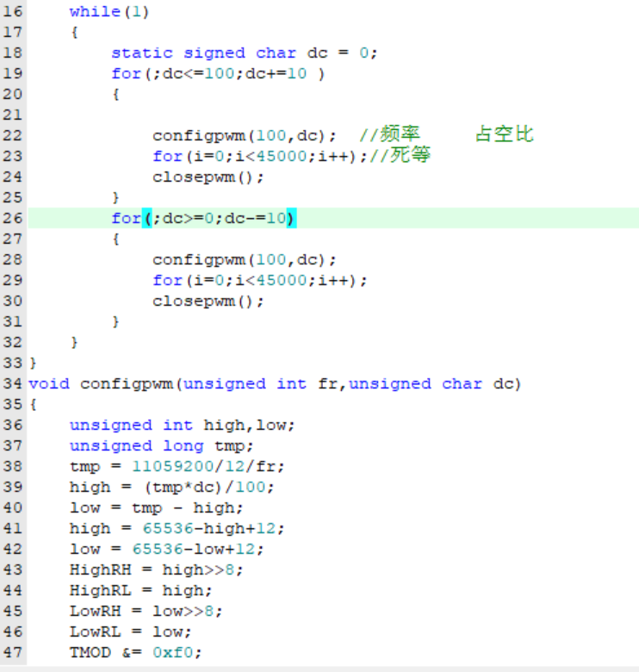Click line number 21 in the gutter
This screenshot has width=639, height=672.
(12, 115)
